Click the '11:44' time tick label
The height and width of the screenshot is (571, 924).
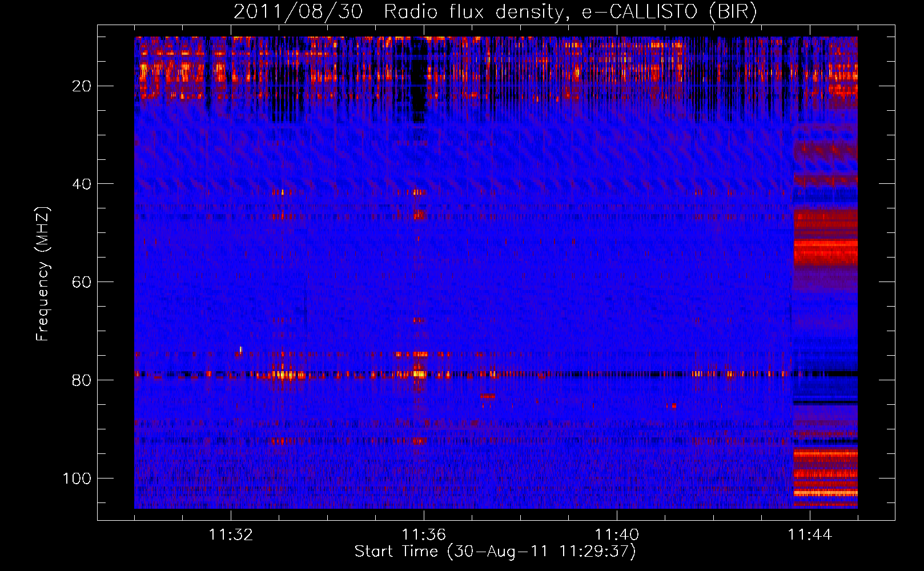coord(810,534)
